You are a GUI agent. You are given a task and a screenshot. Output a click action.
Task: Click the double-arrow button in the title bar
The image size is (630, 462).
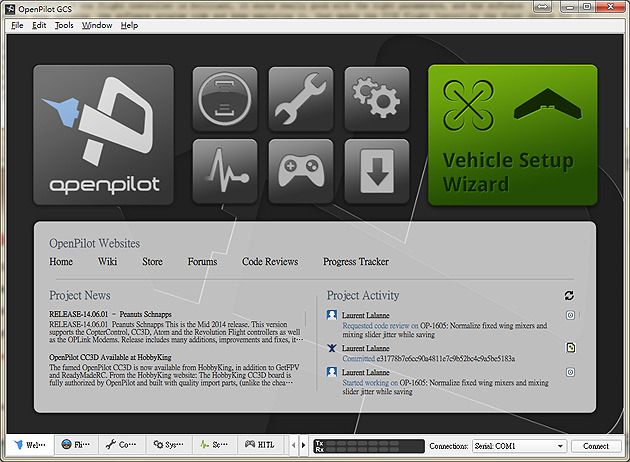click(x=542, y=6)
